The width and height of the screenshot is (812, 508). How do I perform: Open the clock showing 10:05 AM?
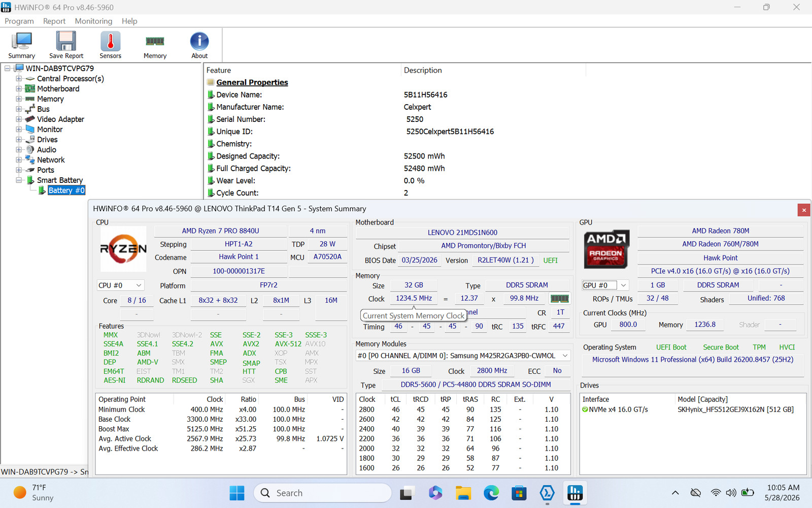(783, 493)
